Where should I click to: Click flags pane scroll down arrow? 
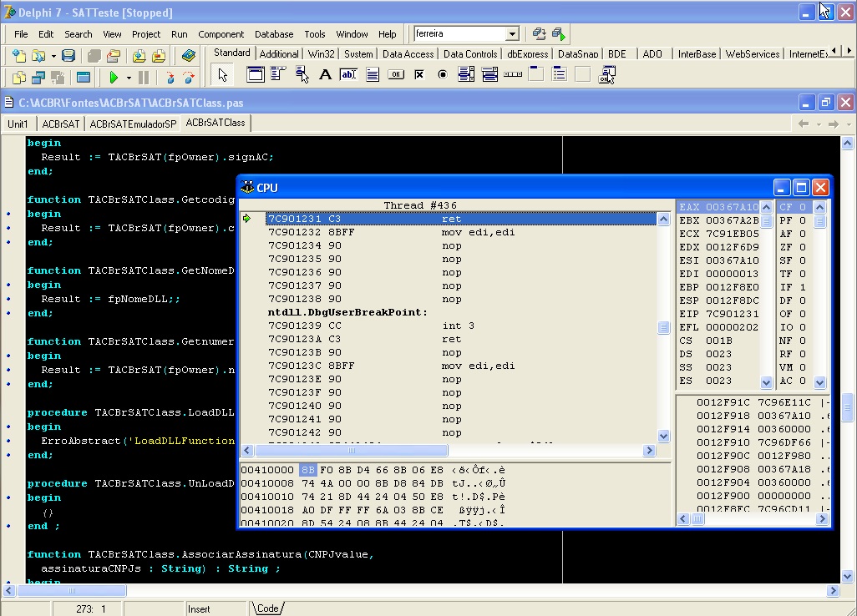(x=819, y=382)
